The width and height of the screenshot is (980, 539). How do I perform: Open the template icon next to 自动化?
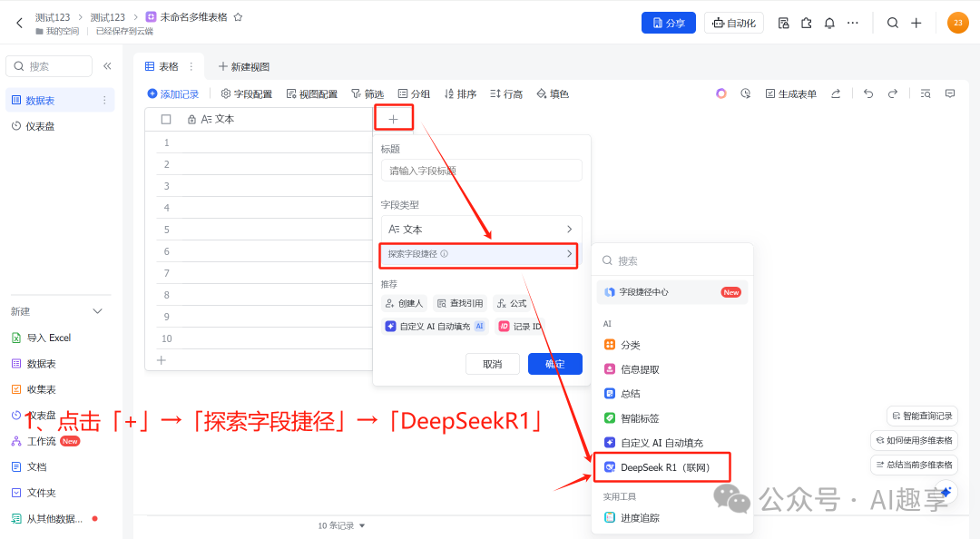pyautogui.click(x=783, y=23)
